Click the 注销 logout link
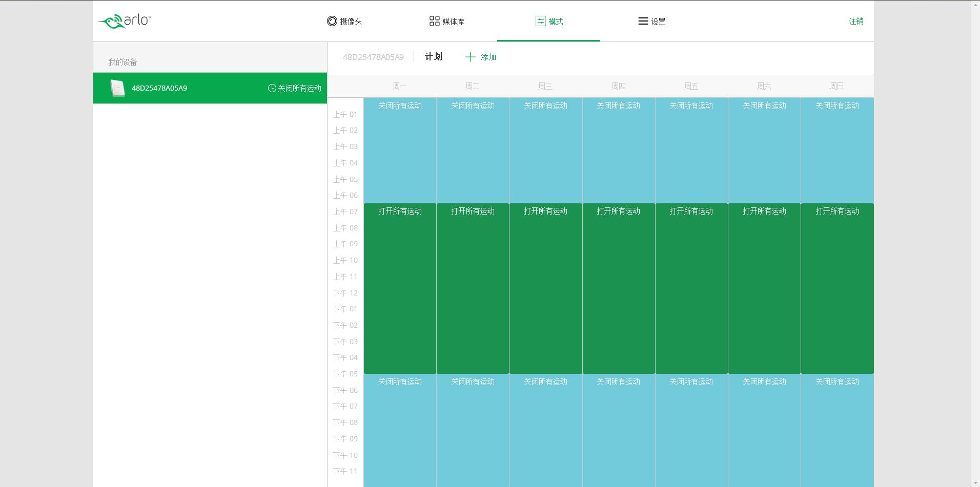Screen dimensions: 980x487 tap(856, 21)
